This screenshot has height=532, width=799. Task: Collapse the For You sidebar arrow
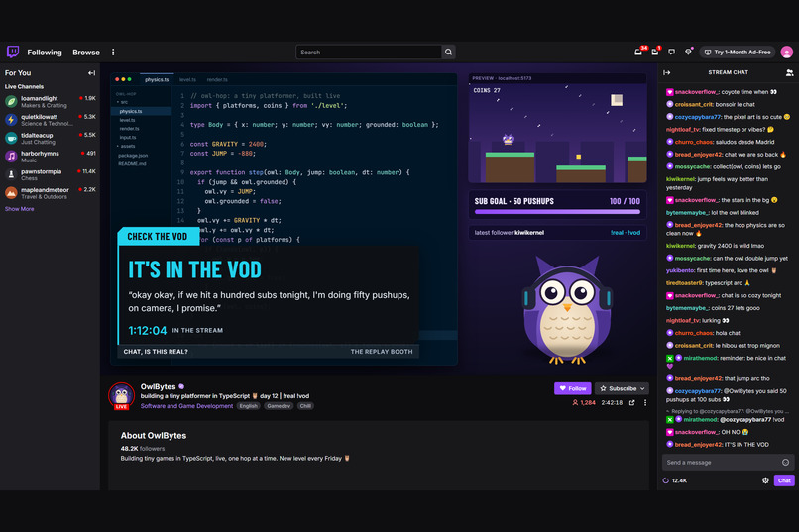92,73
